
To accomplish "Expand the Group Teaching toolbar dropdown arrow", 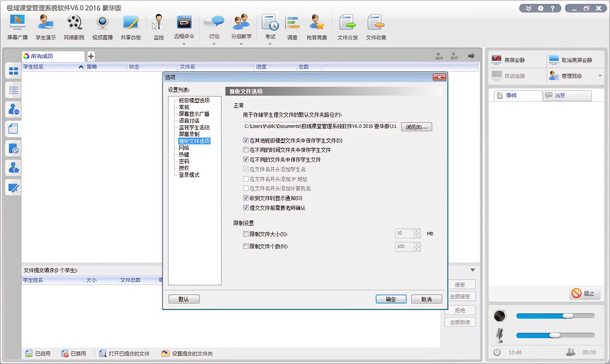I will click(x=241, y=44).
